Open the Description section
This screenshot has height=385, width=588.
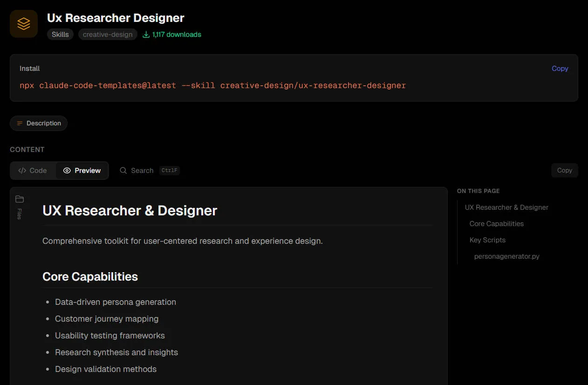[x=38, y=123]
